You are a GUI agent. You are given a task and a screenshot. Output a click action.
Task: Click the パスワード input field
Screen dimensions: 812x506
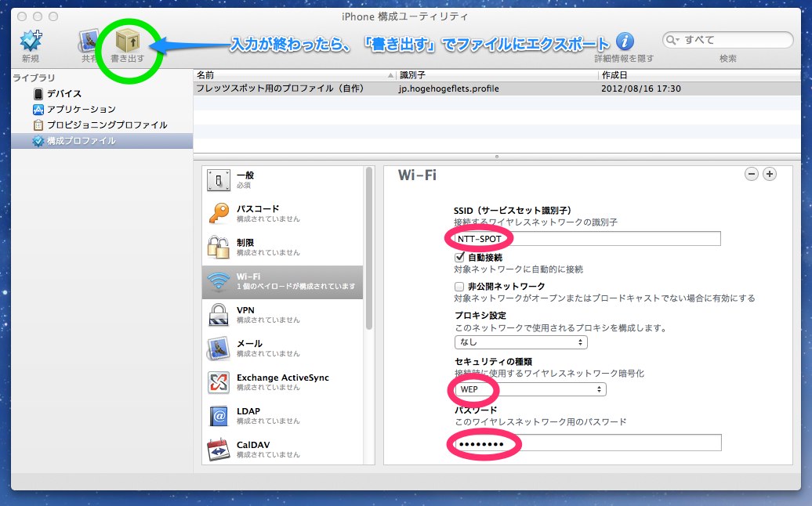(x=588, y=443)
